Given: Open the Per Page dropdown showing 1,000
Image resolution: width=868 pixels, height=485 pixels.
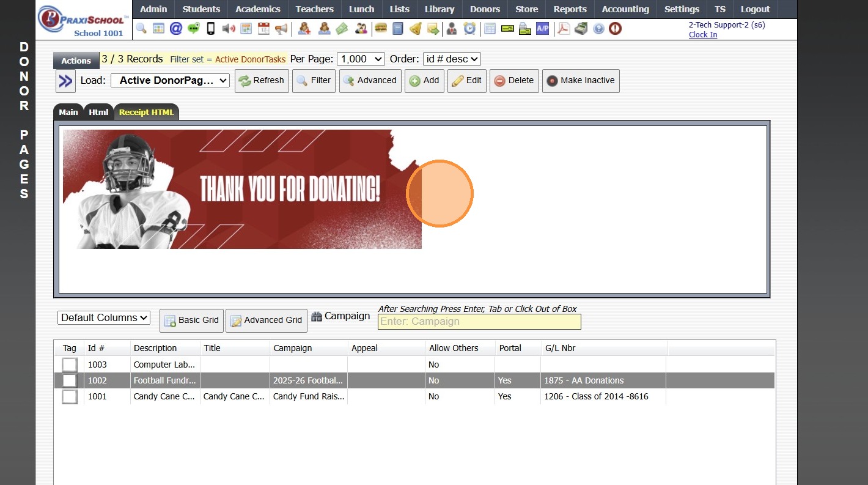Looking at the screenshot, I should 361,59.
